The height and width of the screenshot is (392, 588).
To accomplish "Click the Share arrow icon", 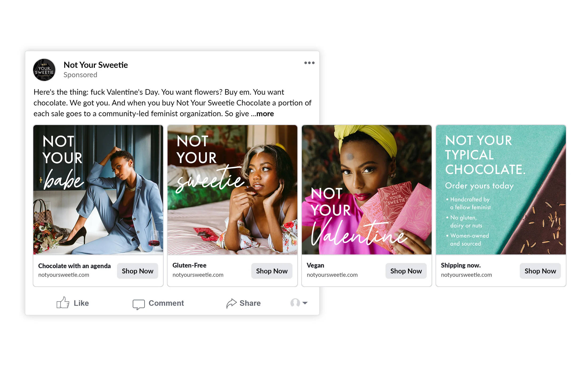I will pos(231,303).
